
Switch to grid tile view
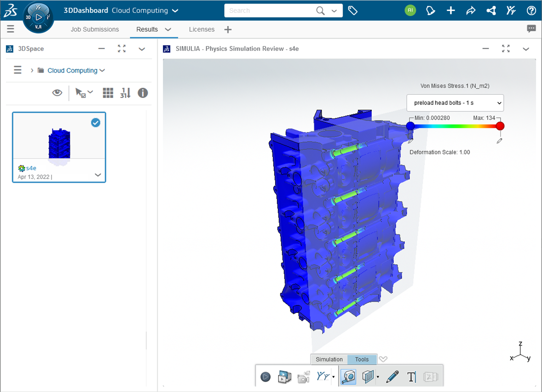point(108,93)
